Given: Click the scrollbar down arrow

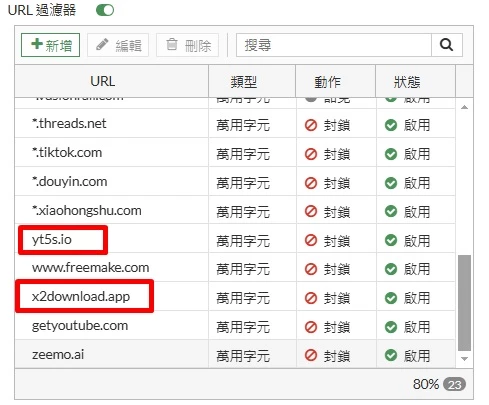Looking at the screenshot, I should (464, 359).
